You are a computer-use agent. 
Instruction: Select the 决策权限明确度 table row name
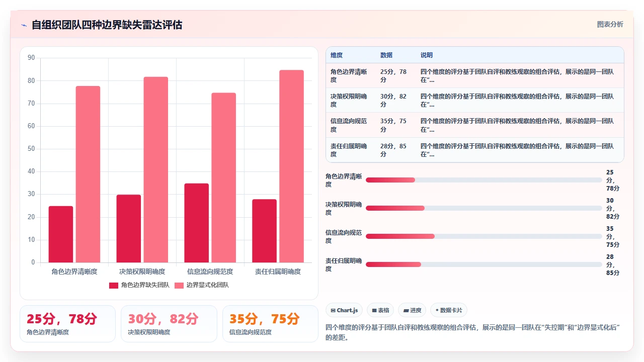(x=349, y=100)
